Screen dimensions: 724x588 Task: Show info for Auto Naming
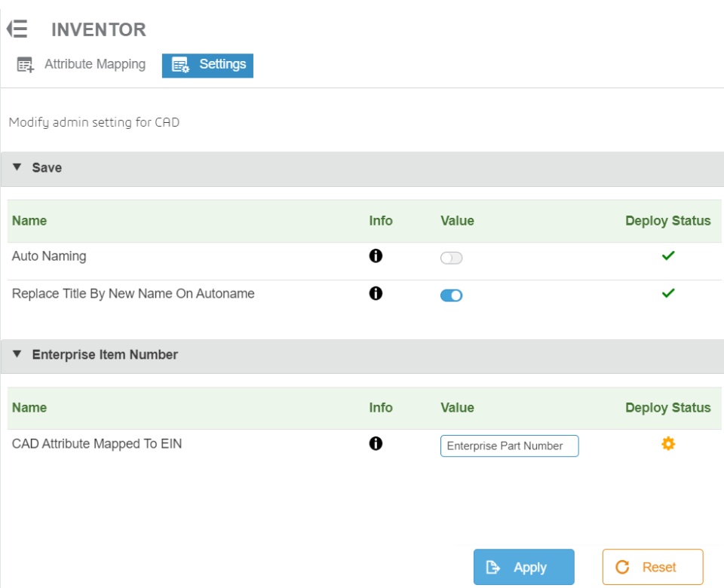point(376,256)
